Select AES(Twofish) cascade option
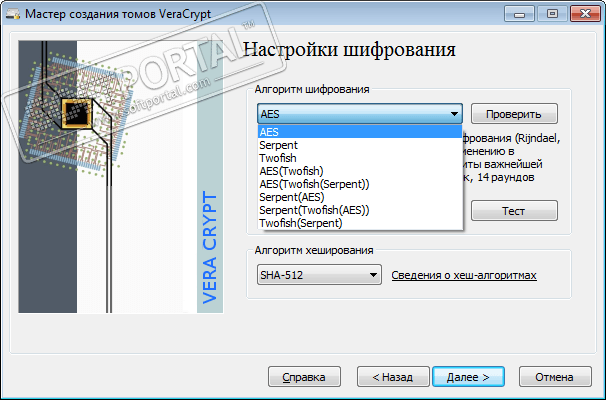The height and width of the screenshot is (400, 606). point(360,171)
